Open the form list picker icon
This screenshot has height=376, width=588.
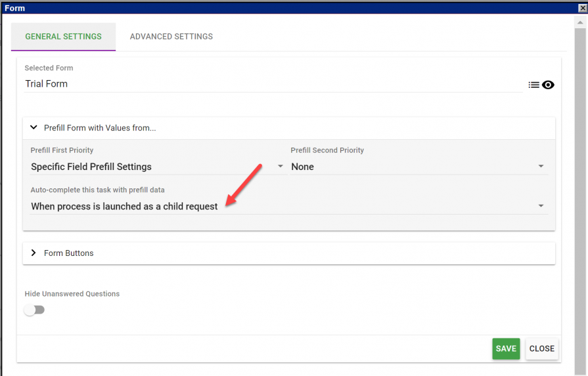pos(533,85)
